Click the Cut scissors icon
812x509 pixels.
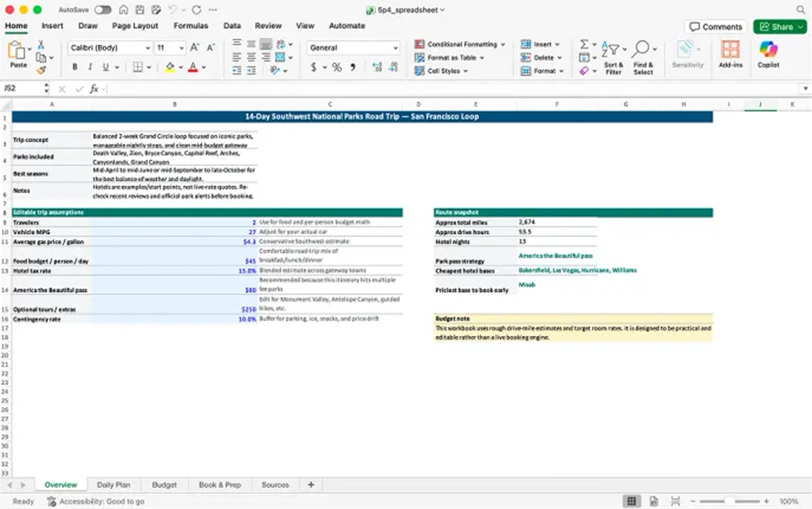[41, 45]
